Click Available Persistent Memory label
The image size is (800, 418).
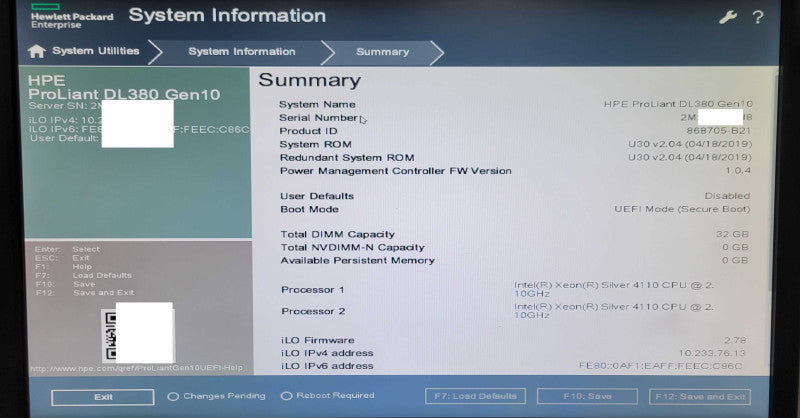(357, 260)
